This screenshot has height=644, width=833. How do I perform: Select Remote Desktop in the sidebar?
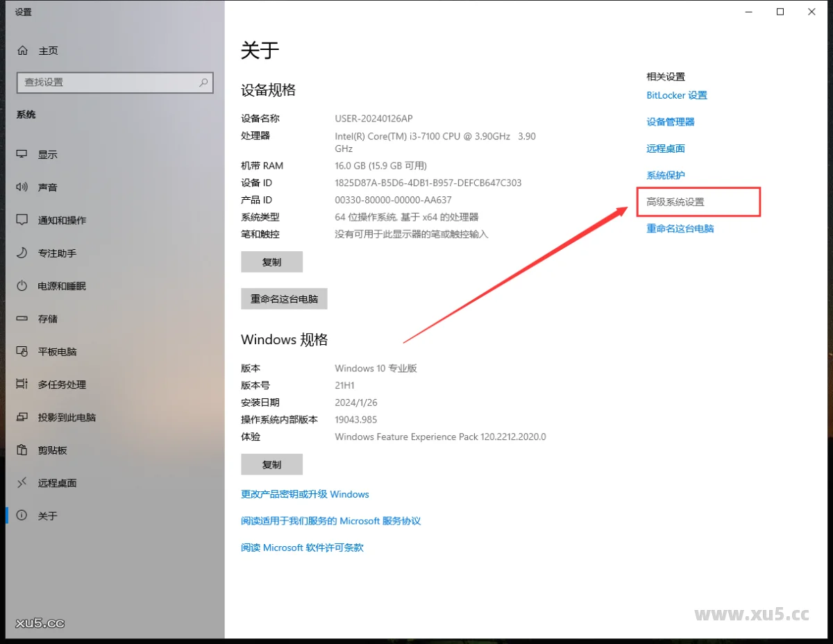pyautogui.click(x=57, y=483)
